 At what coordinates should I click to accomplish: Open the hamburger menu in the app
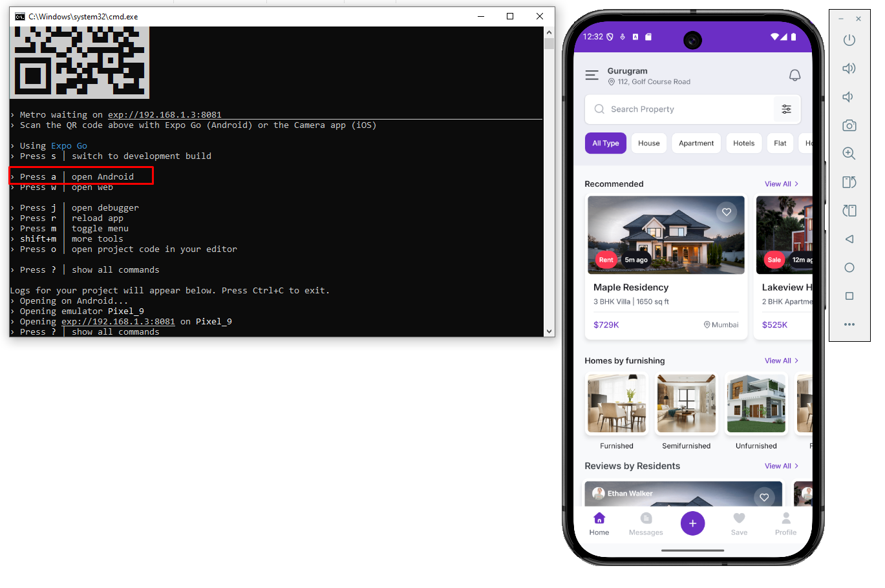pos(592,76)
